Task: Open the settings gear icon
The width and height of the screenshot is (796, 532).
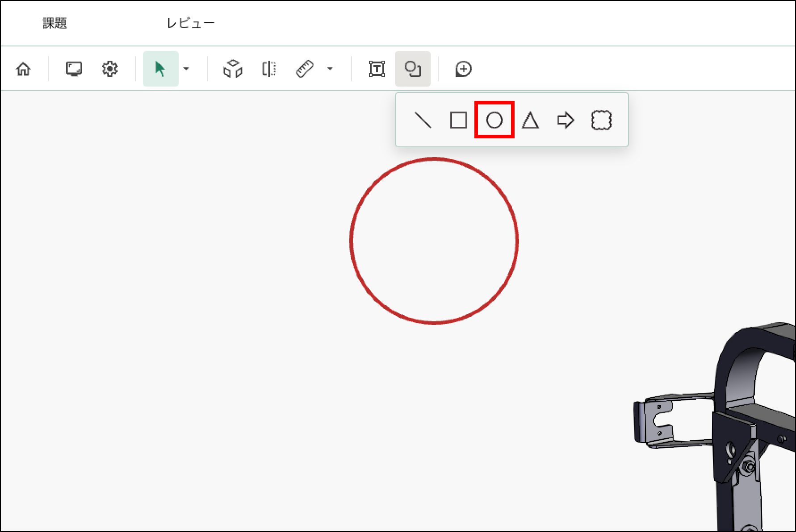Action: coord(109,69)
